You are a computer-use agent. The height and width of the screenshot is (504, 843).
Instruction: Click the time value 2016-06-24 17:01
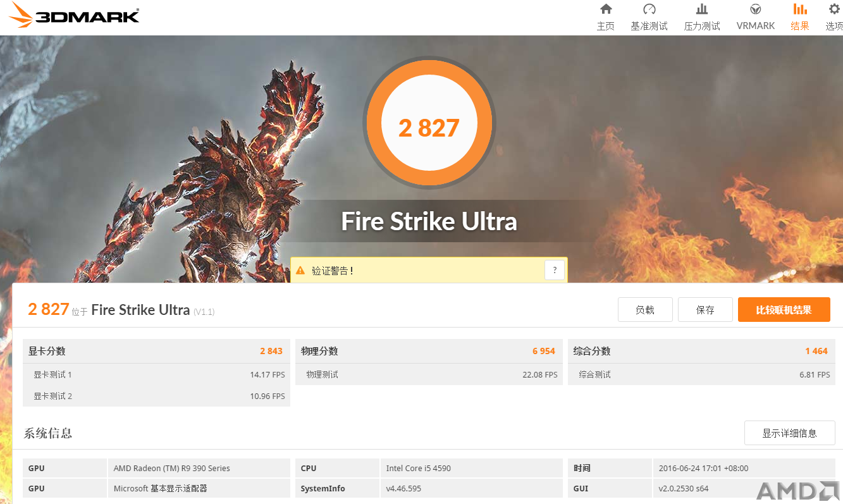[x=703, y=469]
